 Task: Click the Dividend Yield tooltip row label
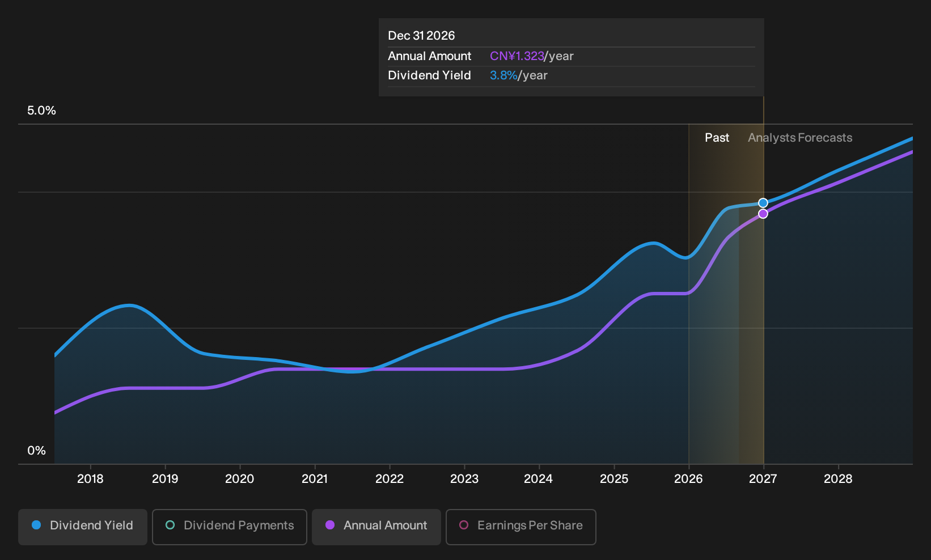tap(429, 75)
